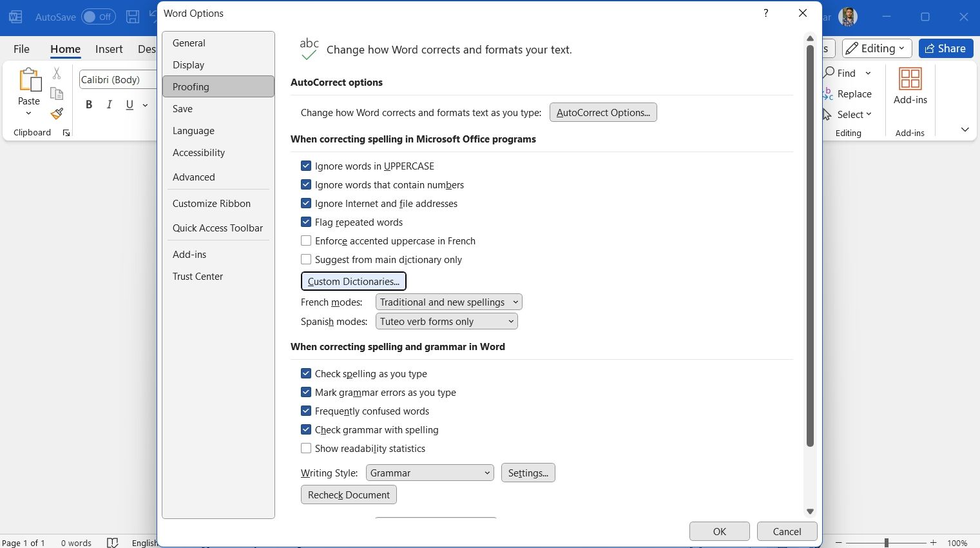Click the Custom Dictionaries button
The height and width of the screenshot is (548, 980).
click(x=353, y=282)
